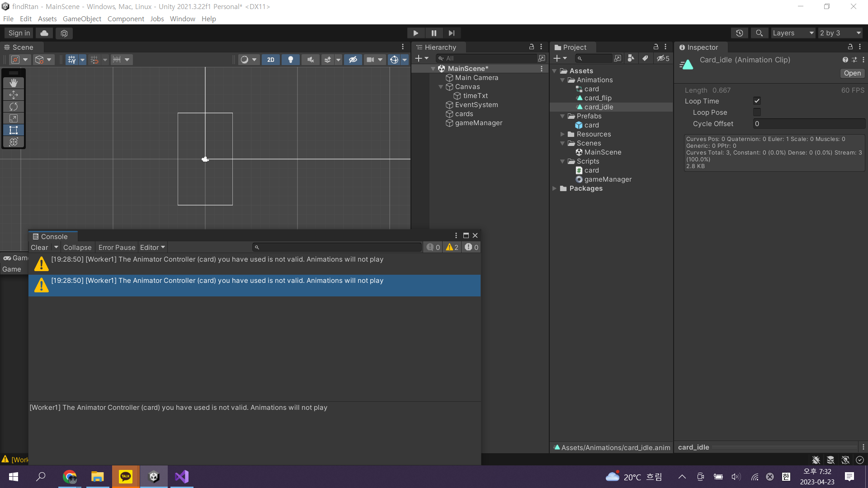Click the Play button
868x488 pixels.
tap(415, 33)
